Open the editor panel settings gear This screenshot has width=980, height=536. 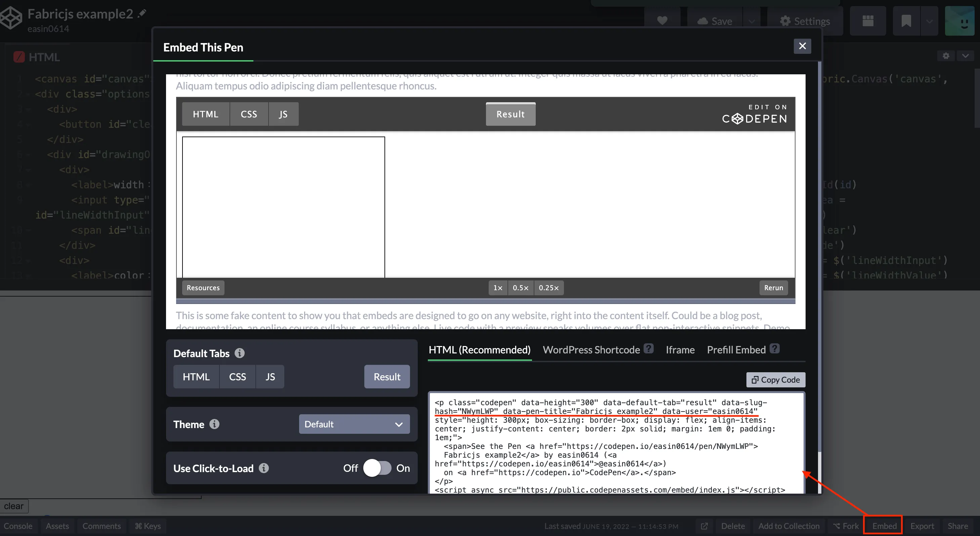(x=946, y=56)
